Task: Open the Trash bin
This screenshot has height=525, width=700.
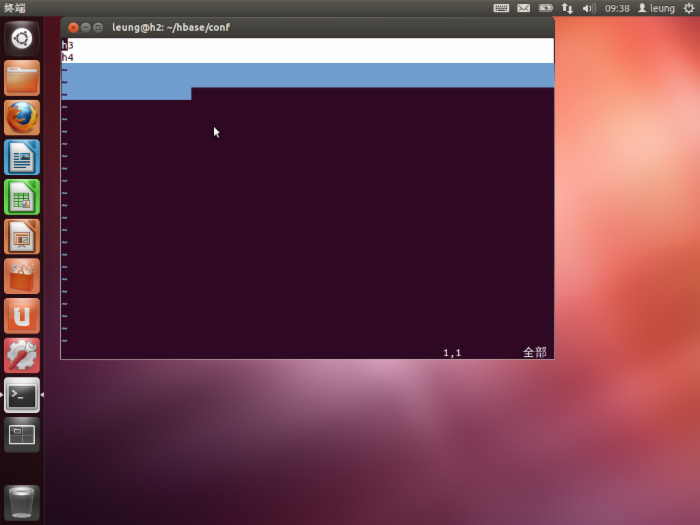Action: tap(22, 503)
